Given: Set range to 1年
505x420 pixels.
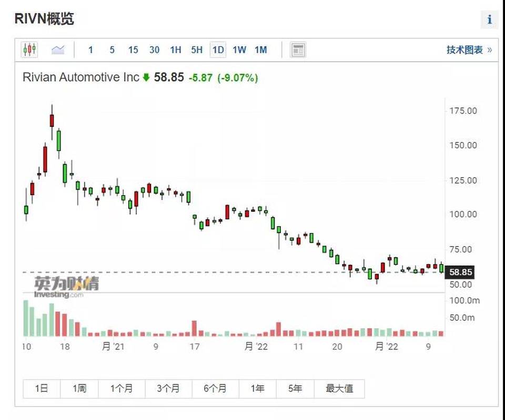Looking at the screenshot, I should (258, 388).
